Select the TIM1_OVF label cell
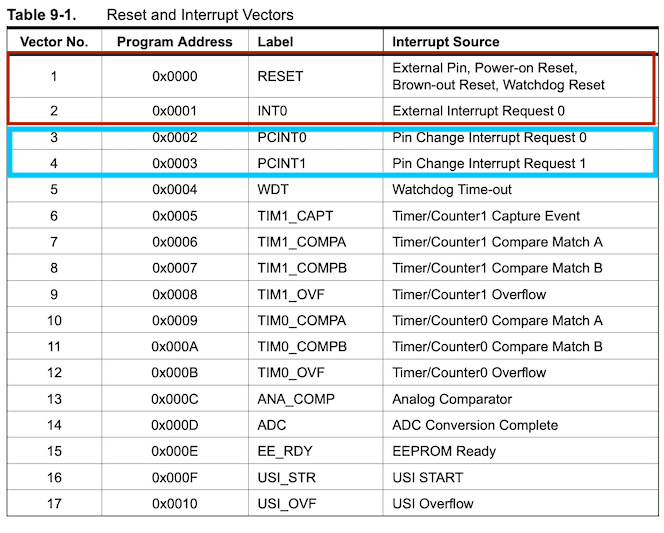 click(x=292, y=294)
